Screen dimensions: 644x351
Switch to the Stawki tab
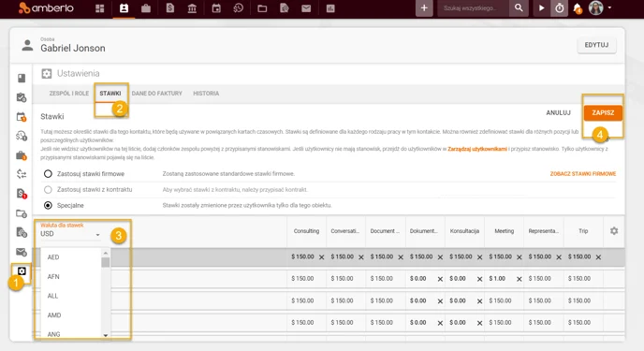[x=110, y=94]
